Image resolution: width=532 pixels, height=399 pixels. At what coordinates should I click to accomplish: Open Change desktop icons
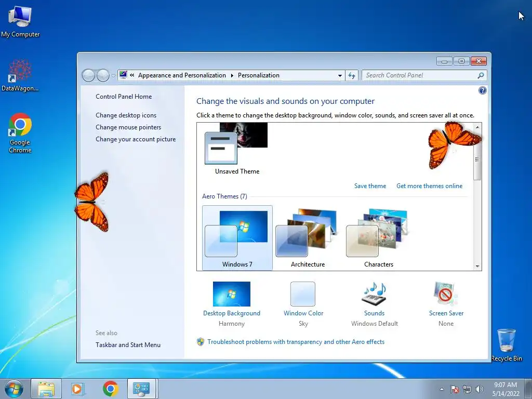(x=126, y=115)
